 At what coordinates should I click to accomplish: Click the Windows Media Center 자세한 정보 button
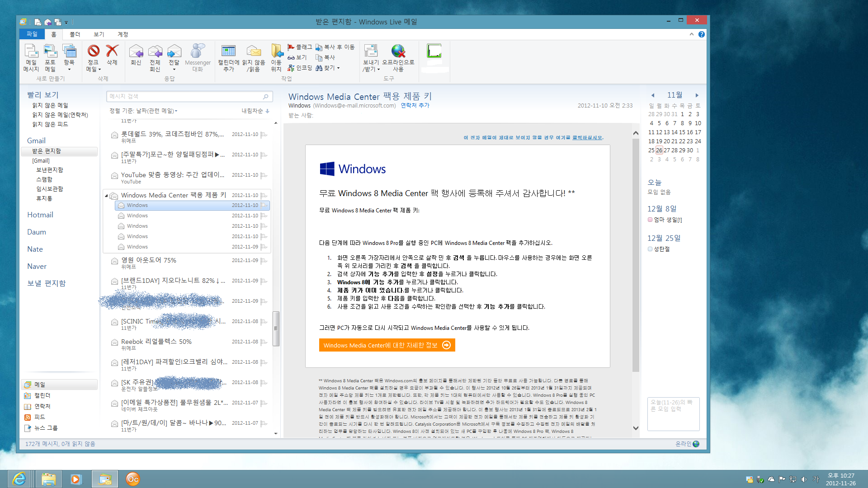(x=387, y=344)
